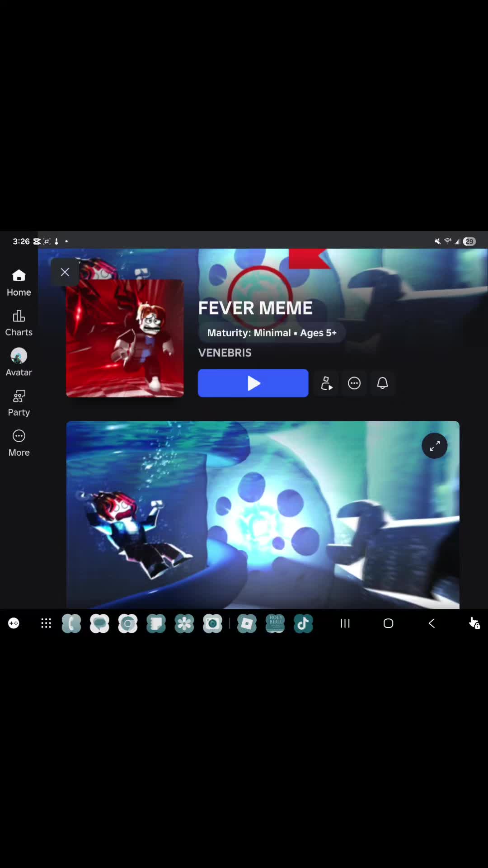Show recent apps
The image size is (488, 868).
tap(345, 623)
